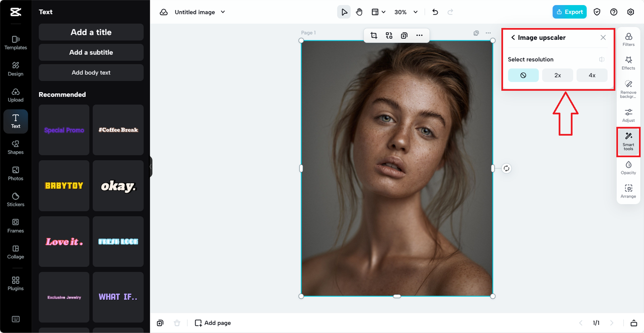Redo the last action
Viewport: 644px width, 333px height.
coord(450,12)
